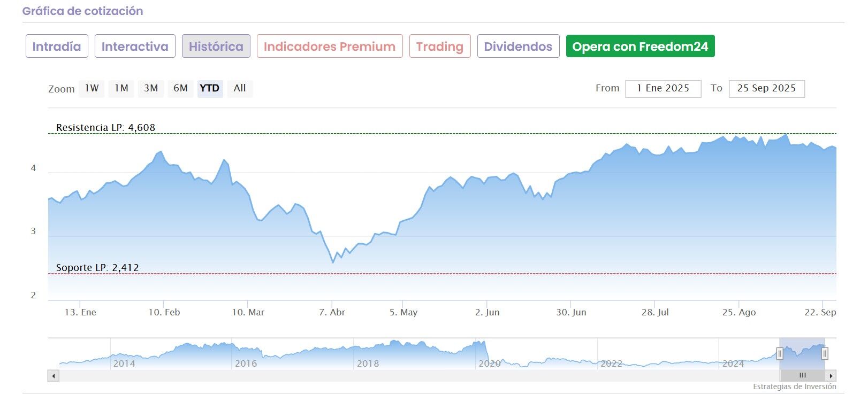Click the Opera con Freedom24 button
The height and width of the screenshot is (410, 868).
click(x=640, y=47)
